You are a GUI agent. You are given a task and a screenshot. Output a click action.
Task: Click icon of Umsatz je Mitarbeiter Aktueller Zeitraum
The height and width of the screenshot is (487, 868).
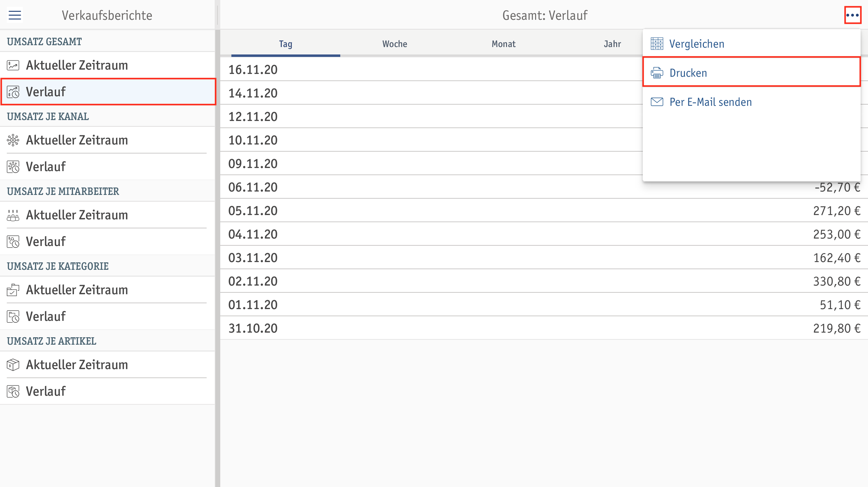pos(13,215)
